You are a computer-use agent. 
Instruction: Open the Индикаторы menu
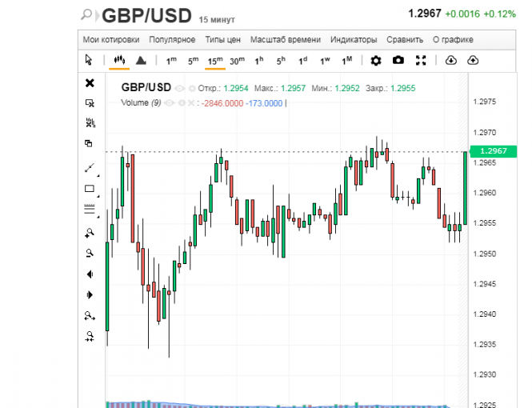(354, 40)
